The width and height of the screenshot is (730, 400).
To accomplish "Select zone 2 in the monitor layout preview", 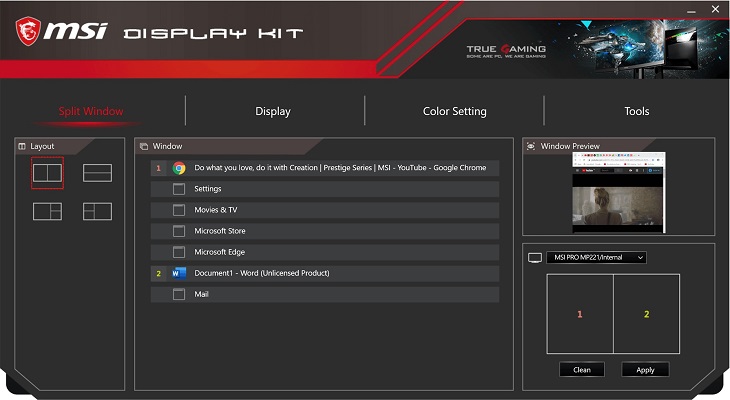I will point(646,314).
